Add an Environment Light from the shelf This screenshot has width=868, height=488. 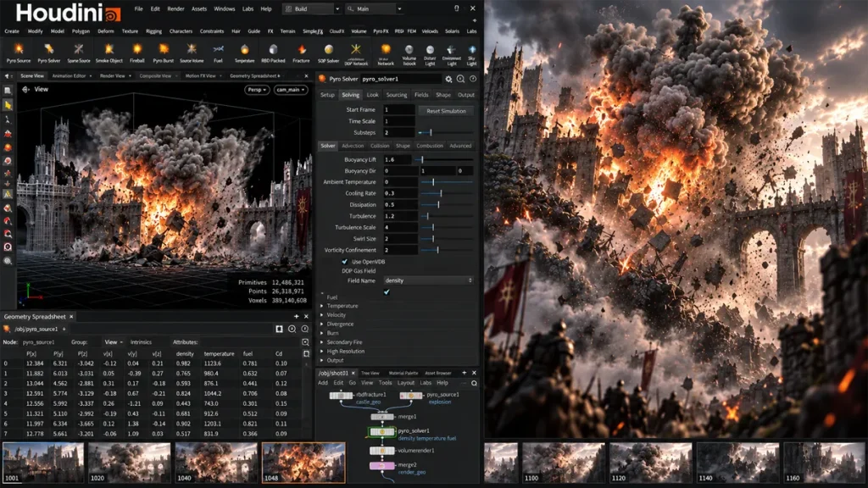(452, 55)
